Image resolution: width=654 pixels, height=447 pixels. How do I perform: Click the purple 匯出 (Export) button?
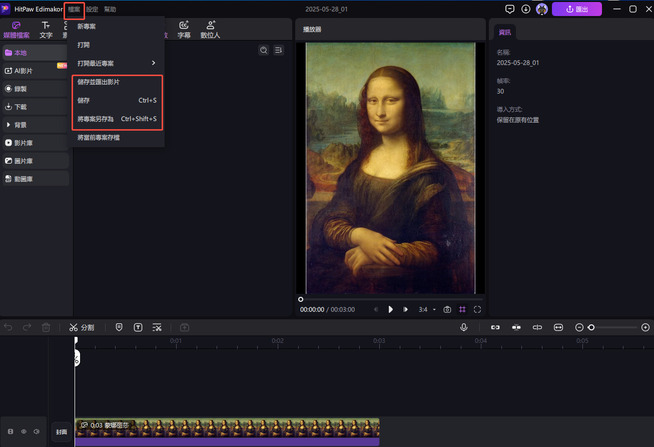(577, 9)
